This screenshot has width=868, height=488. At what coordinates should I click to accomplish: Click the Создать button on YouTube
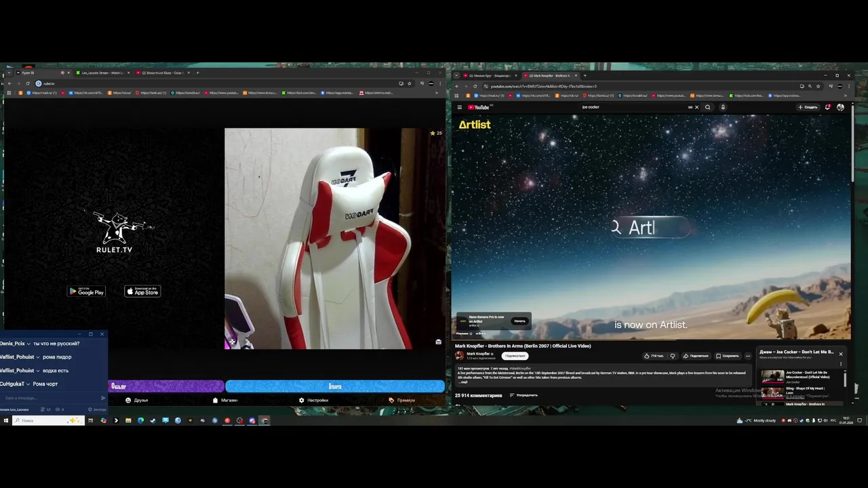coord(808,107)
